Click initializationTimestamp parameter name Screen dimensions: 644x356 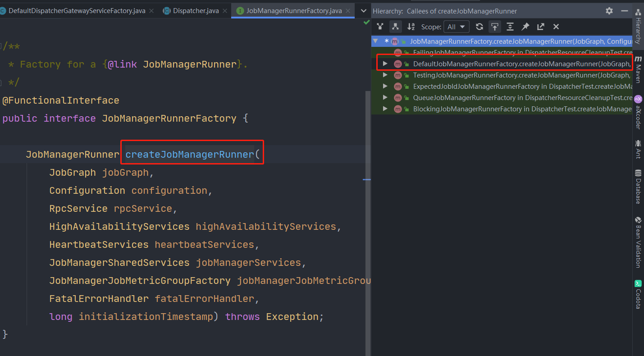(146, 316)
